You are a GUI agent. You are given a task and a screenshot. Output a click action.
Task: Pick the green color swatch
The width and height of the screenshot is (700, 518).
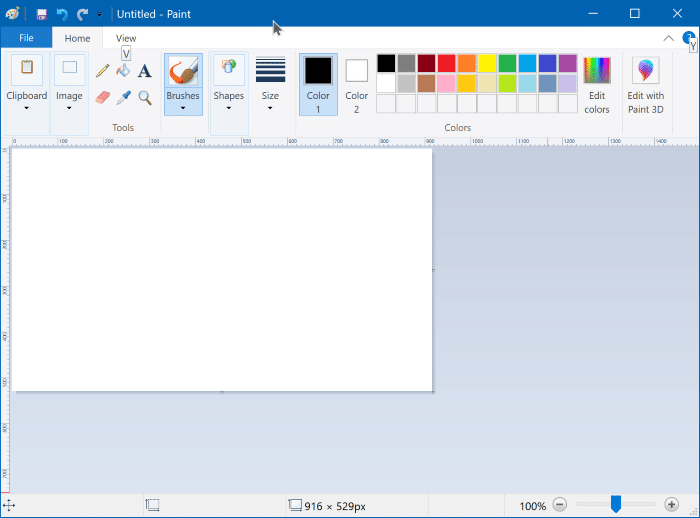tap(507, 63)
